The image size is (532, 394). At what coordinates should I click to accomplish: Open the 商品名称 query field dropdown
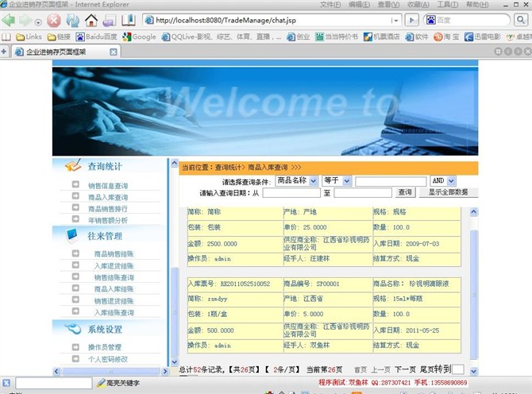point(296,180)
